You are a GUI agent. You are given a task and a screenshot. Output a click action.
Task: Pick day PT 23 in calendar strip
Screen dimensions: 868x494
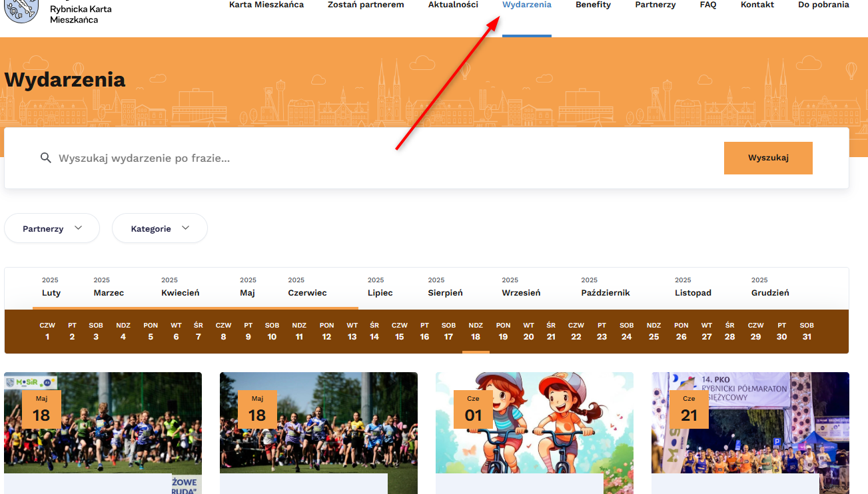tap(602, 331)
